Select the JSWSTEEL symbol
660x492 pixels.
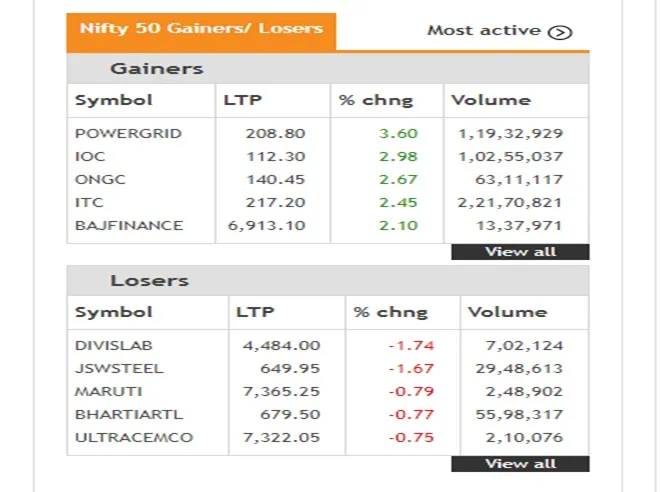click(119, 368)
